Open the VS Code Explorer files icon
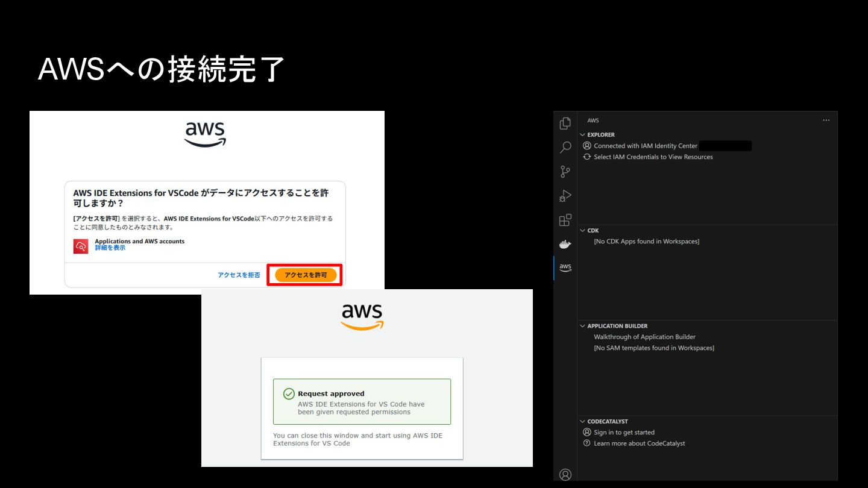The width and height of the screenshot is (868, 488). (565, 123)
